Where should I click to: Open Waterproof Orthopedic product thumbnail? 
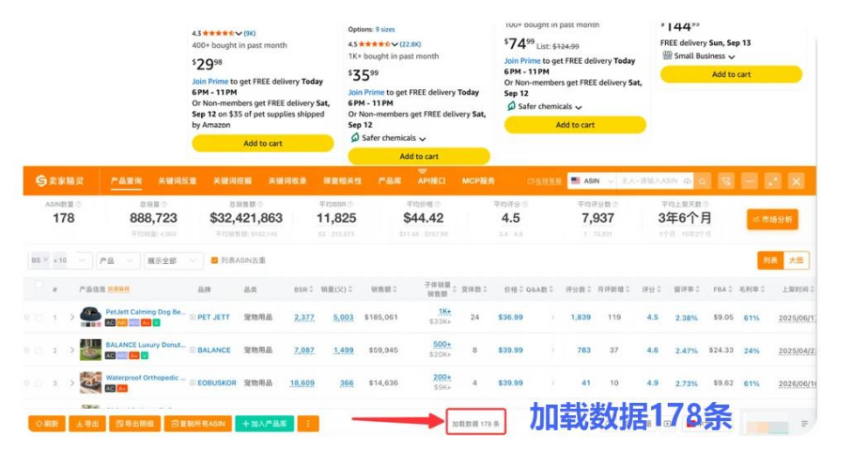pyautogui.click(x=90, y=382)
